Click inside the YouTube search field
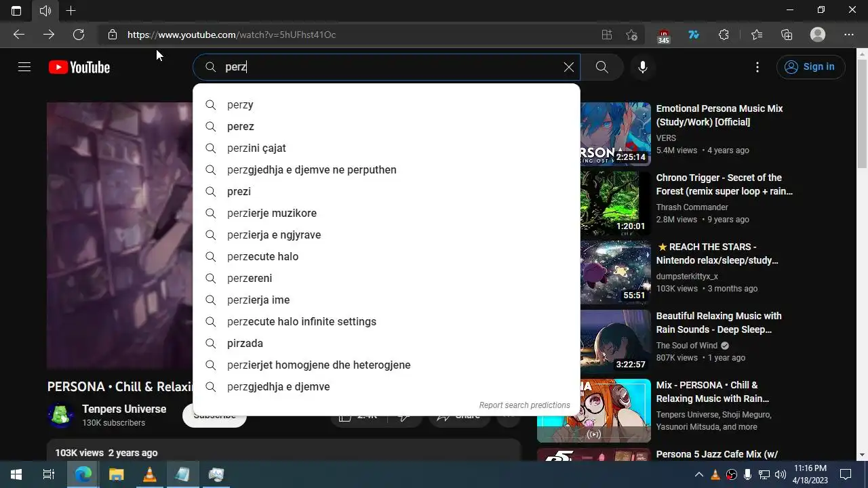This screenshot has height=488, width=868. coord(387,67)
